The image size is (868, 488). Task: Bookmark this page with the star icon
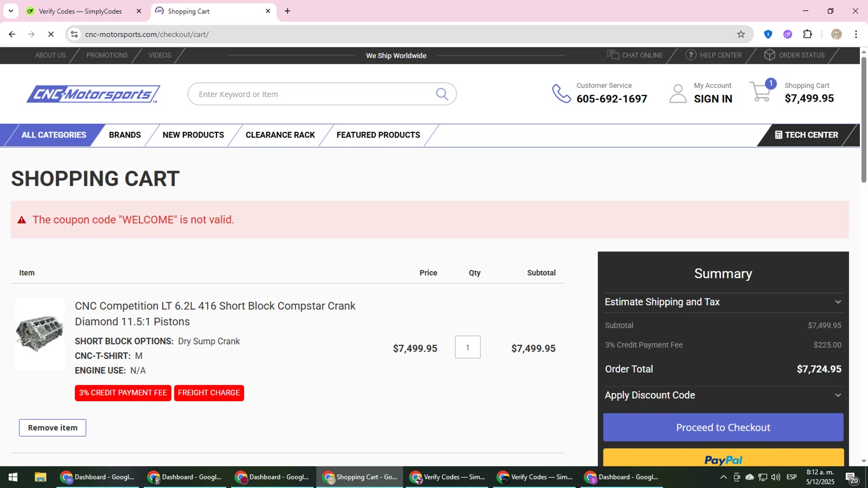741,34
